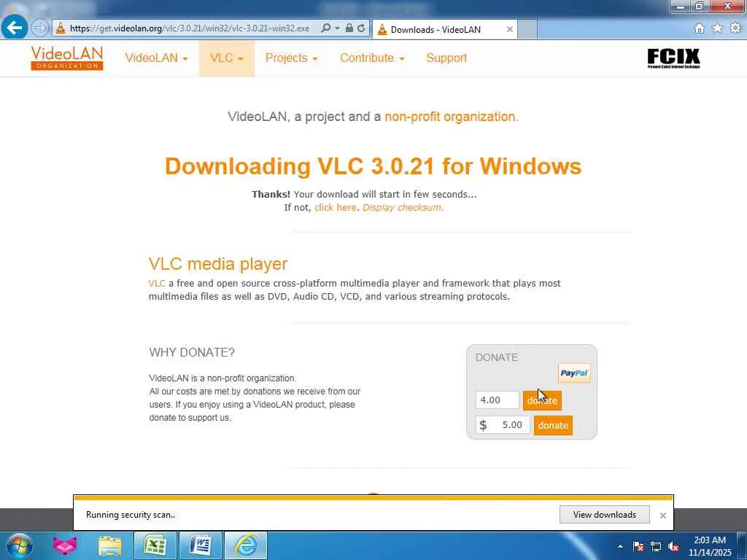Follow the non-profit organization link
The image size is (747, 560).
(451, 117)
